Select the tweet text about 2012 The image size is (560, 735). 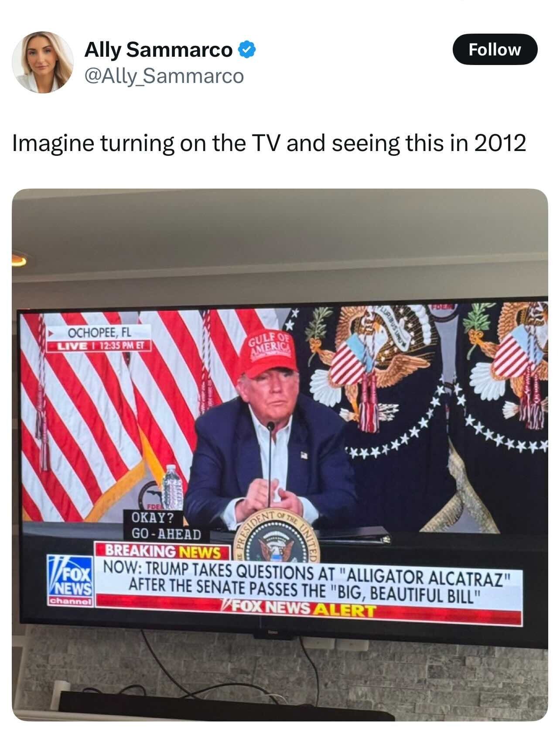pyautogui.click(x=269, y=144)
